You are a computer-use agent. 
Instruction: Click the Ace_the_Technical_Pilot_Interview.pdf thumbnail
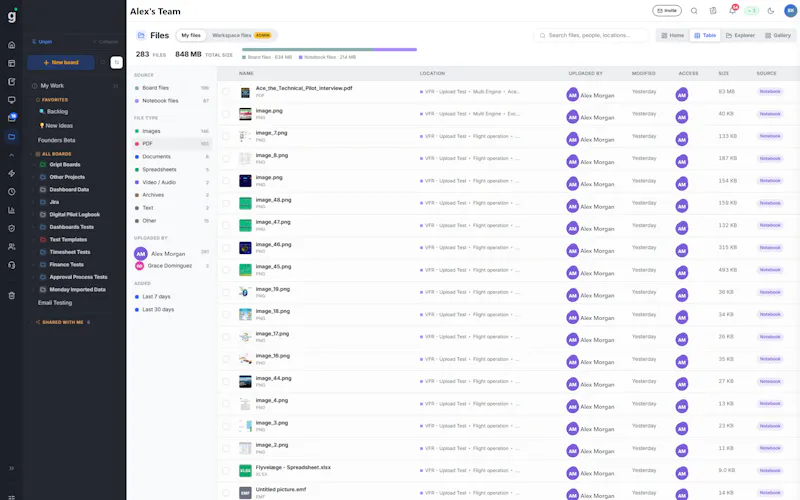tap(245, 92)
